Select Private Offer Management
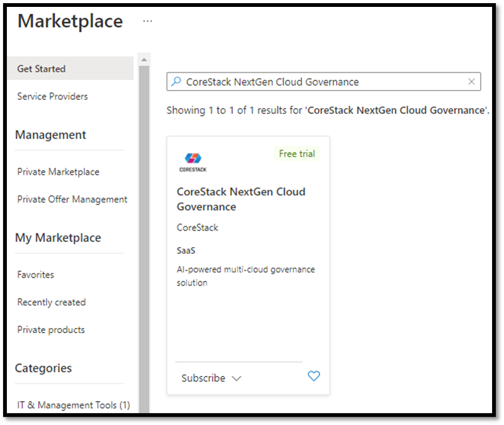The image size is (504, 425). tap(72, 199)
